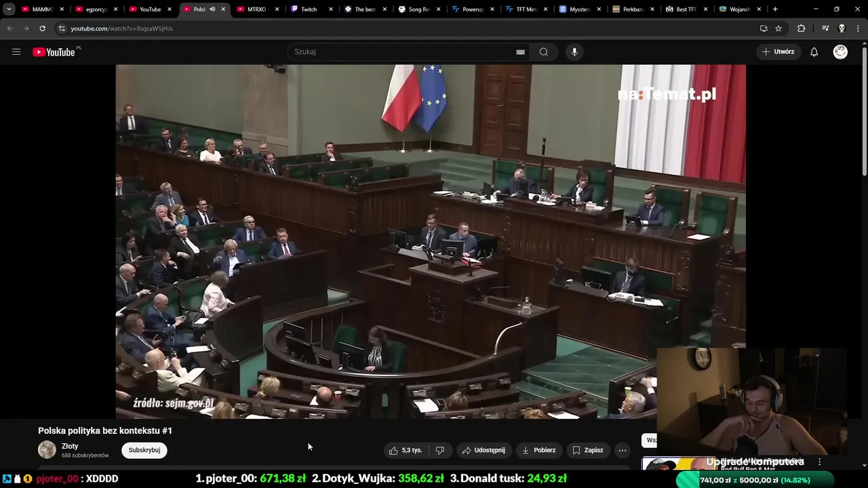Click the video player to pause
Image resolution: width=868 pixels, height=488 pixels.
coord(431,241)
